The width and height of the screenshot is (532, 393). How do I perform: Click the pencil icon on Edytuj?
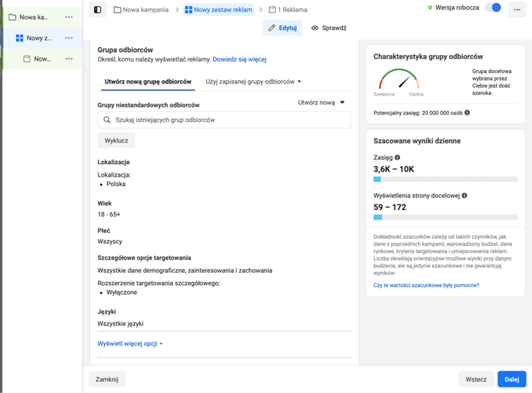point(272,28)
